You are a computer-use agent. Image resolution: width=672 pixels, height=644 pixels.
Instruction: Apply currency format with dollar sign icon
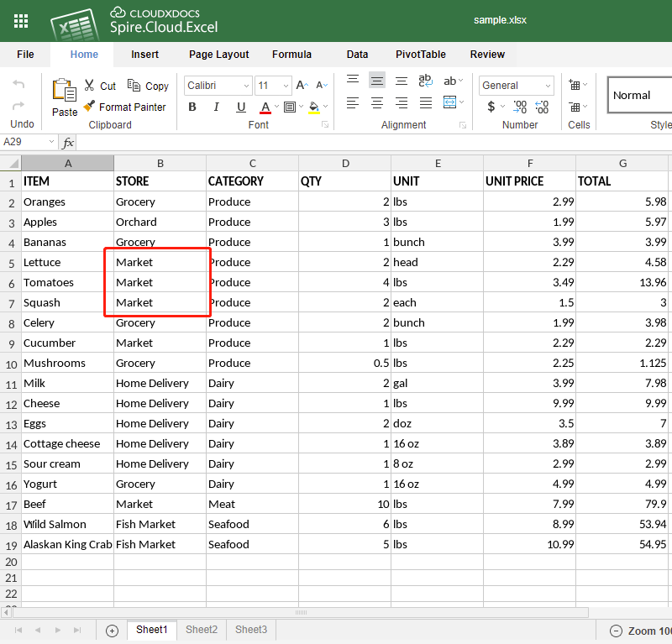click(x=493, y=107)
